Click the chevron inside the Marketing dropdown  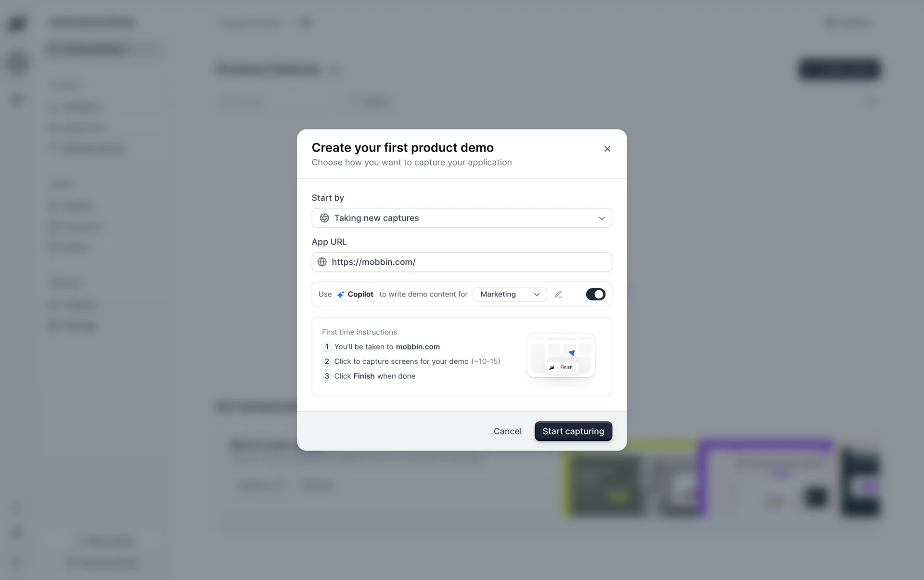[537, 295]
